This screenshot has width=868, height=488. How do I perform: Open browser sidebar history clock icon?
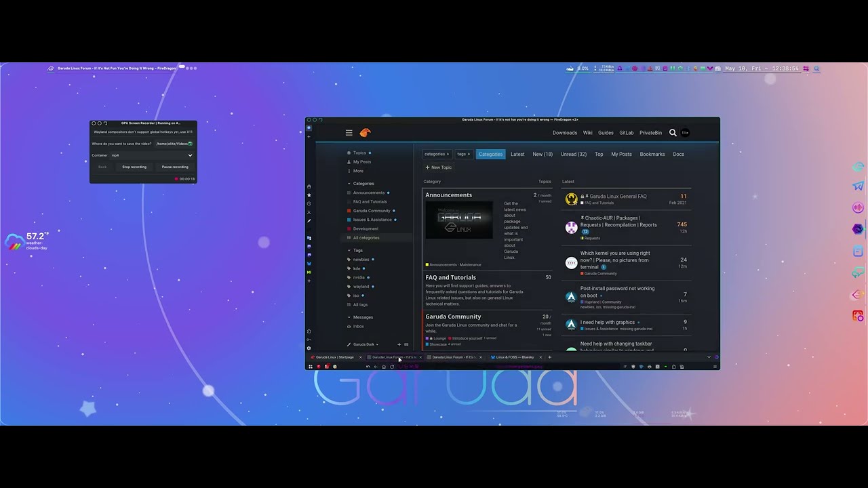[309, 203]
